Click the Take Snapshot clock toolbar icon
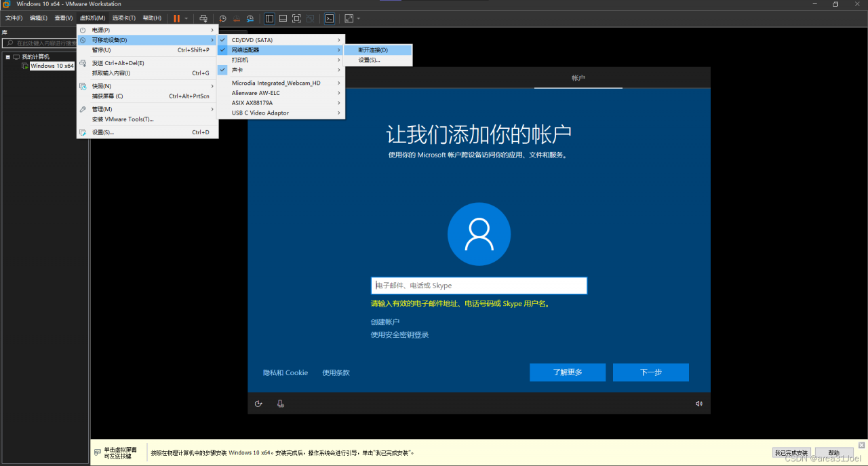Image resolution: width=868 pixels, height=466 pixels. (222, 18)
